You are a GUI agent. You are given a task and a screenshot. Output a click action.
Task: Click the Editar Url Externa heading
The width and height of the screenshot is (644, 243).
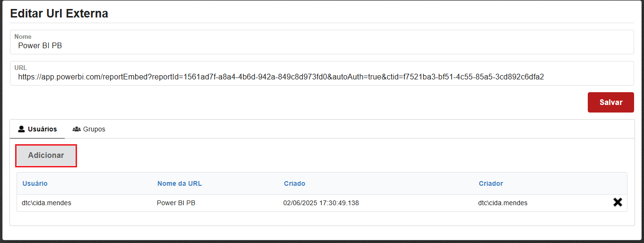(x=59, y=13)
